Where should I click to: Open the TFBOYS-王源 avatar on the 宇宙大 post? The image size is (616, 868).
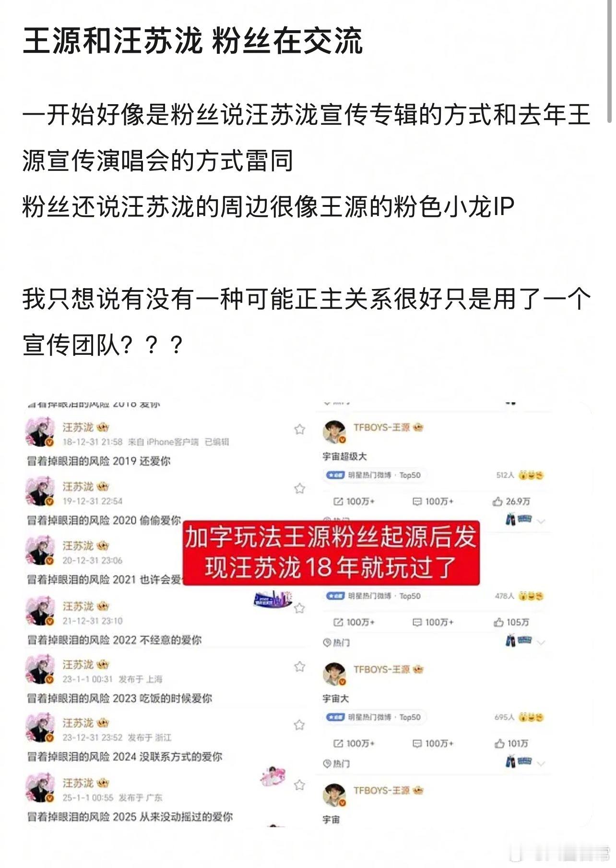pos(334,674)
